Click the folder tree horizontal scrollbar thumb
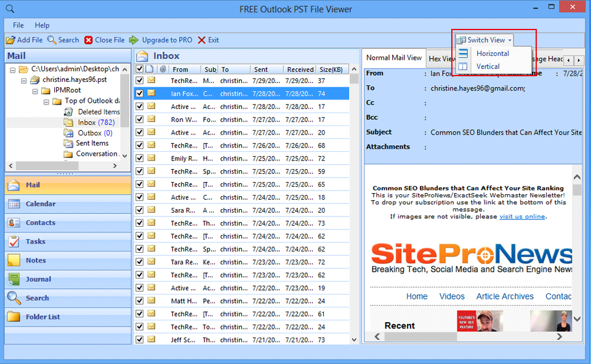Viewport: 591px width, 364px height. (47, 165)
